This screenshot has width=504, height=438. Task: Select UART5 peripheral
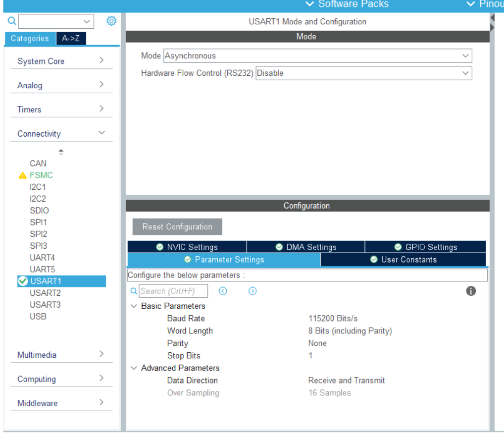(43, 269)
